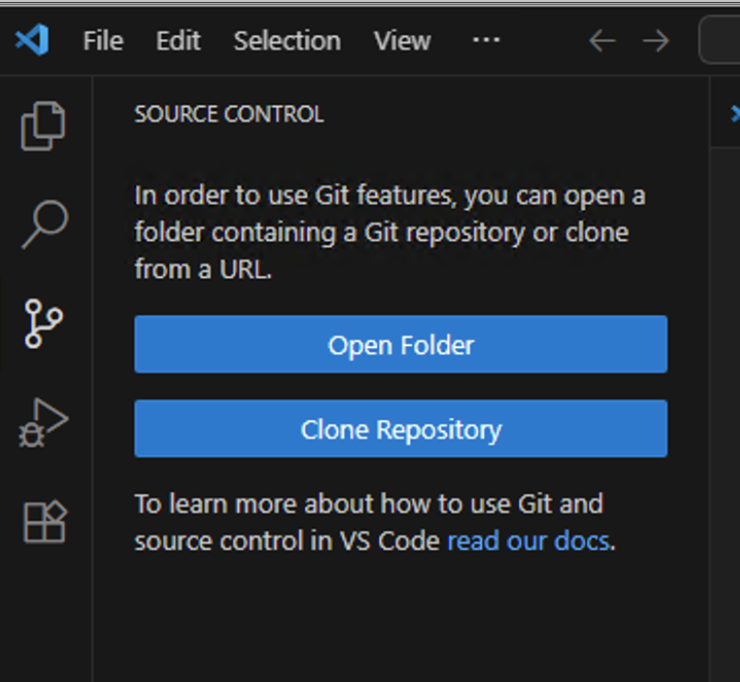Open the File menu
The image size is (740, 682).
[103, 41]
